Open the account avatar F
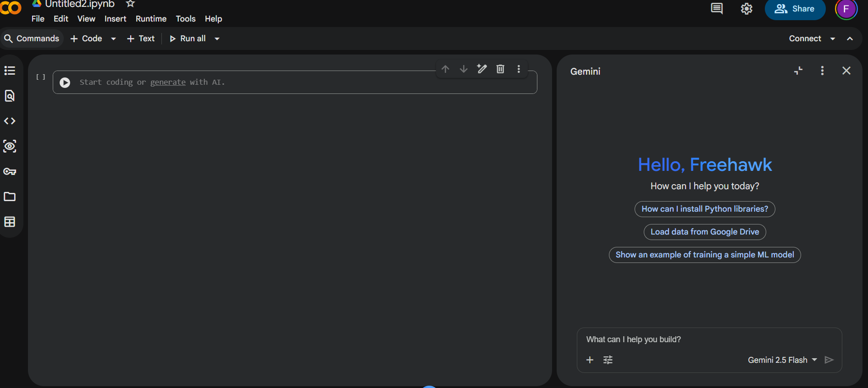The height and width of the screenshot is (388, 868). [846, 9]
